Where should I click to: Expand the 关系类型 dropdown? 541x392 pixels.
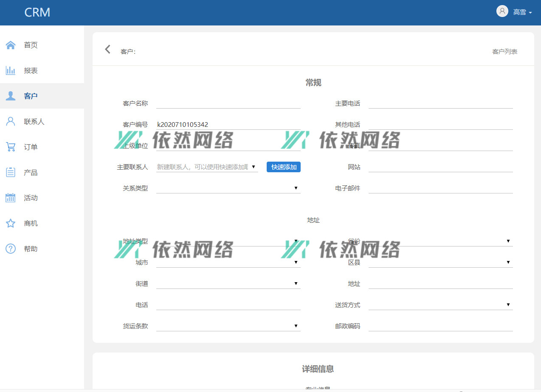(x=228, y=188)
